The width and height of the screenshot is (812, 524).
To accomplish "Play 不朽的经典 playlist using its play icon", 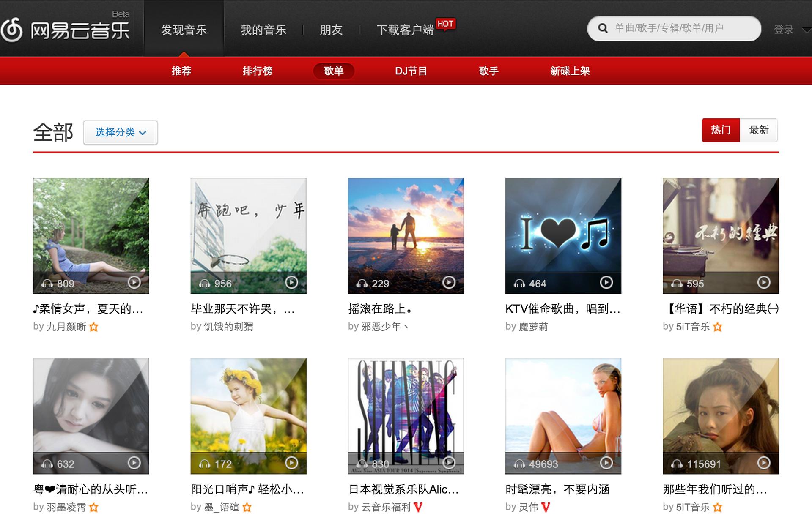I will 763,282.
